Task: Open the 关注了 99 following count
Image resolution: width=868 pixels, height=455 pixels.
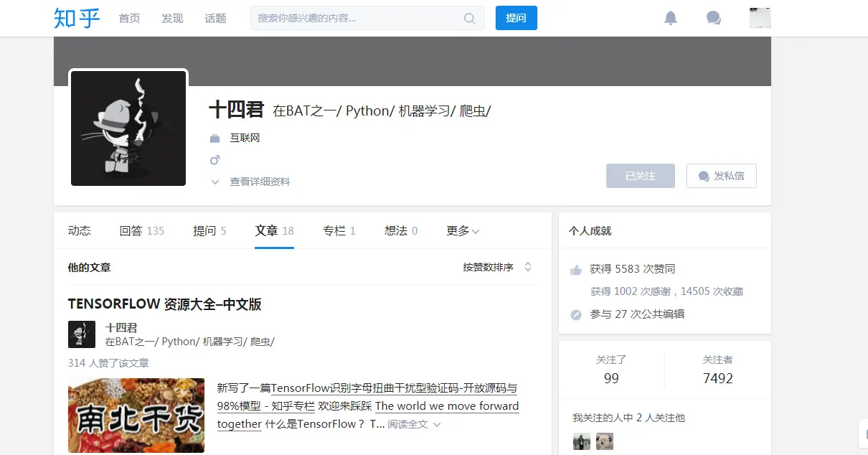Action: pyautogui.click(x=611, y=370)
